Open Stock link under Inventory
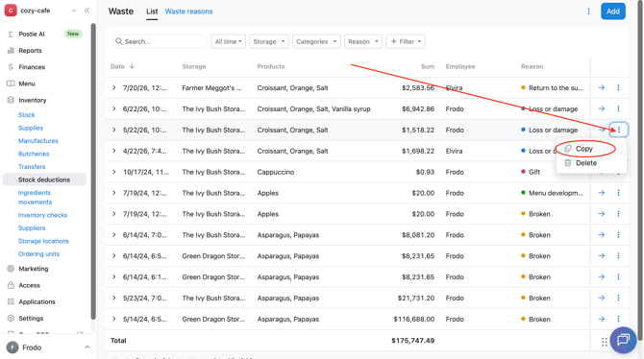This screenshot has width=644, height=359. tap(26, 115)
